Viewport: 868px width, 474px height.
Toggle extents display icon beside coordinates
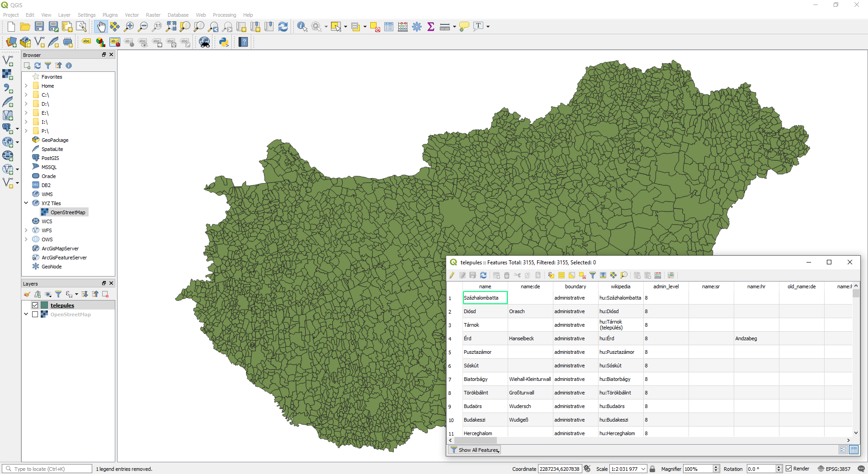[x=587, y=469]
